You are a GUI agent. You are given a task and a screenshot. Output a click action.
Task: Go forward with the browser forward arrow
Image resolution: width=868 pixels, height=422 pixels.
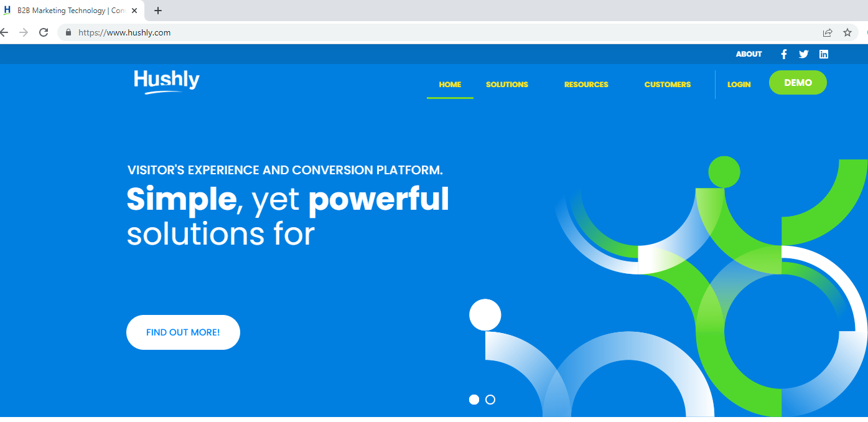pos(24,32)
